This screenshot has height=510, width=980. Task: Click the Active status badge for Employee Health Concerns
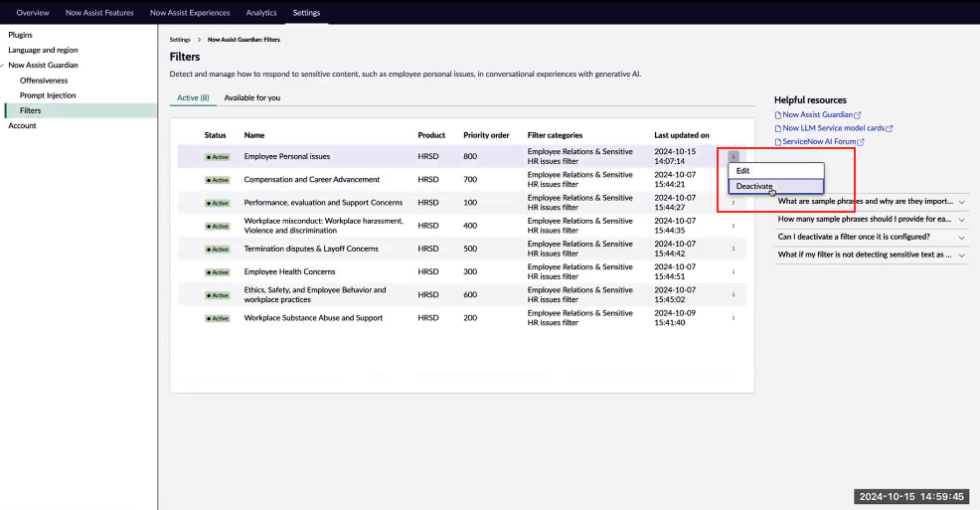pyautogui.click(x=218, y=272)
